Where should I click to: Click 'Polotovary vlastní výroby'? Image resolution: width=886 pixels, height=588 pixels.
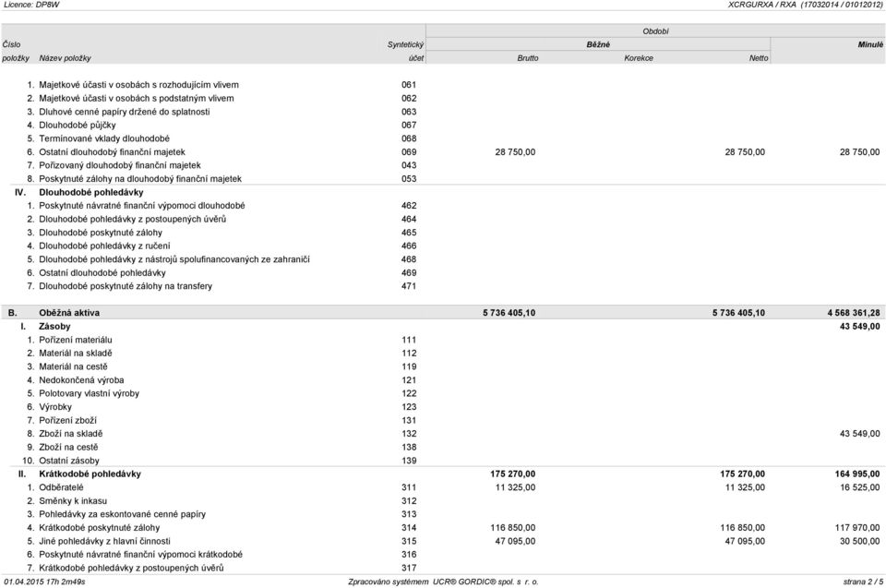coord(89,393)
